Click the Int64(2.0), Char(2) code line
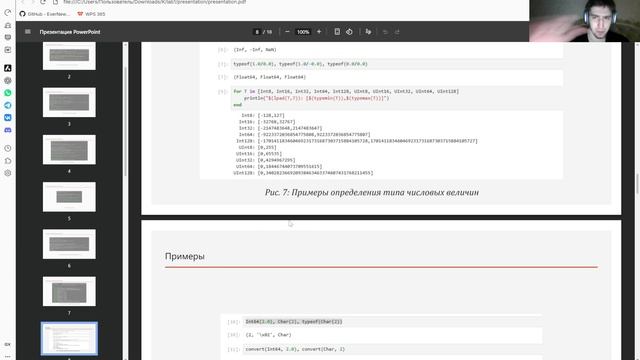640x360 pixels. tap(294, 322)
